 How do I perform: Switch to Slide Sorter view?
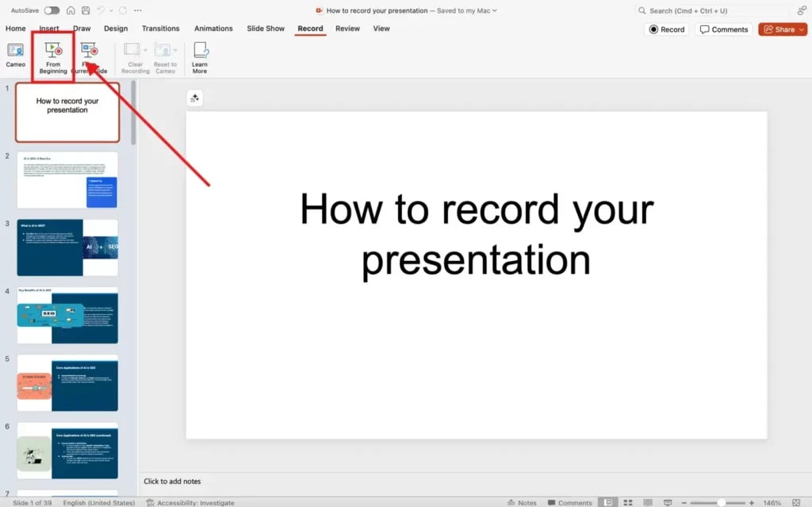(x=628, y=501)
